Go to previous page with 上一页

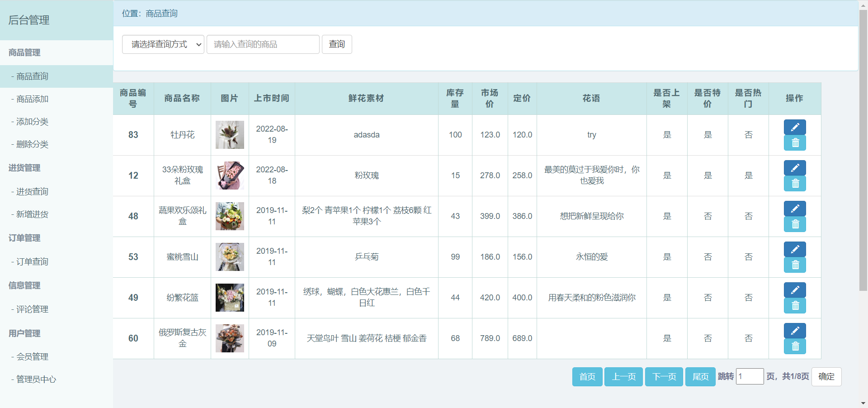coord(623,377)
